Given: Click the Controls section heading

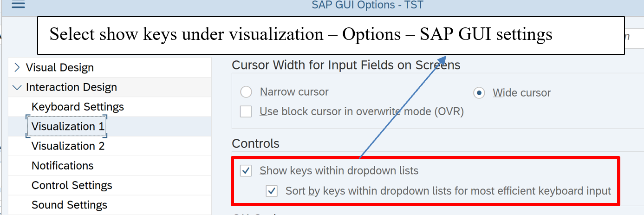Looking at the screenshot, I should pos(255,143).
